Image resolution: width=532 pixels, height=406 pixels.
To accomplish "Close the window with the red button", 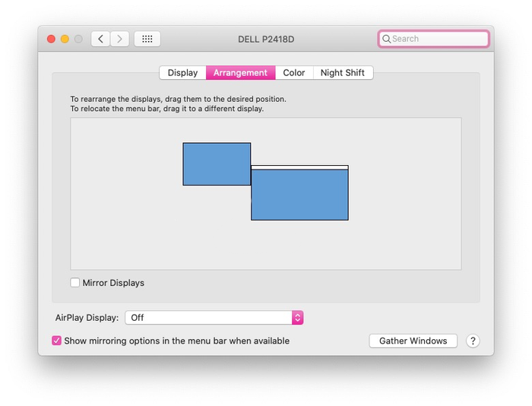I will click(51, 39).
